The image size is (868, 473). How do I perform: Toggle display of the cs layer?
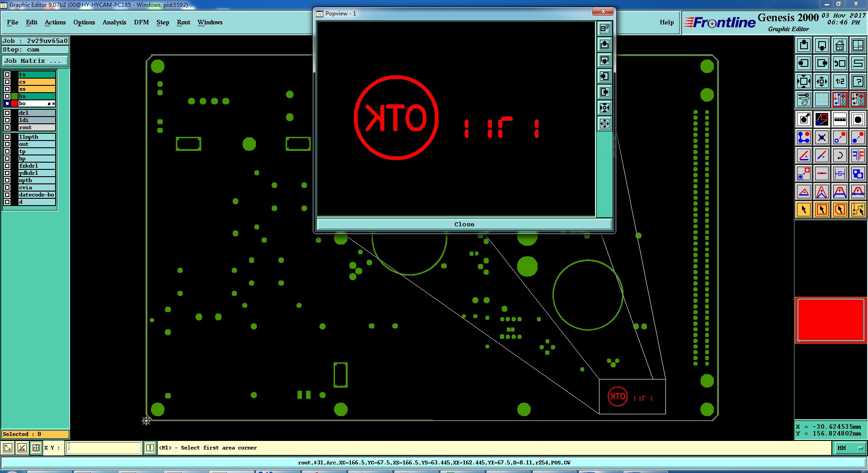(7, 82)
